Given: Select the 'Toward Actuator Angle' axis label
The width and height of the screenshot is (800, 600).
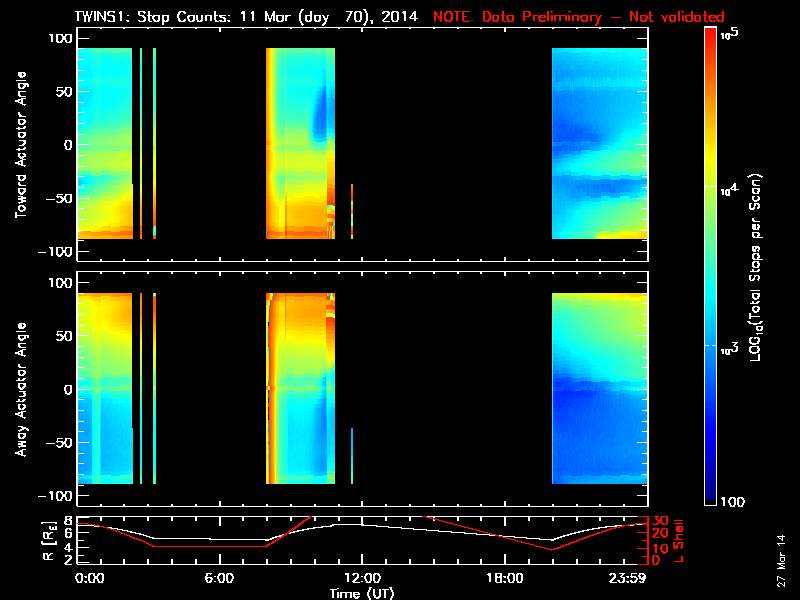Looking at the screenshot, I should [x=18, y=144].
